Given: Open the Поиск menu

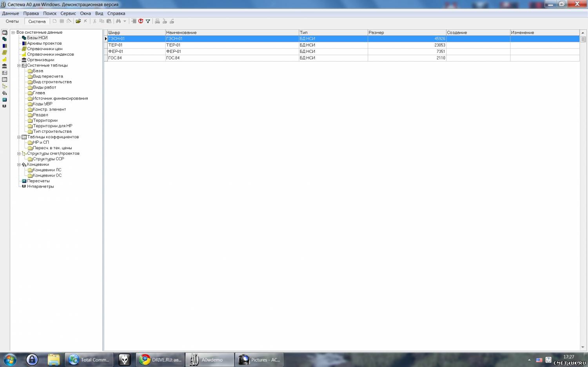Looking at the screenshot, I should click(x=50, y=13).
